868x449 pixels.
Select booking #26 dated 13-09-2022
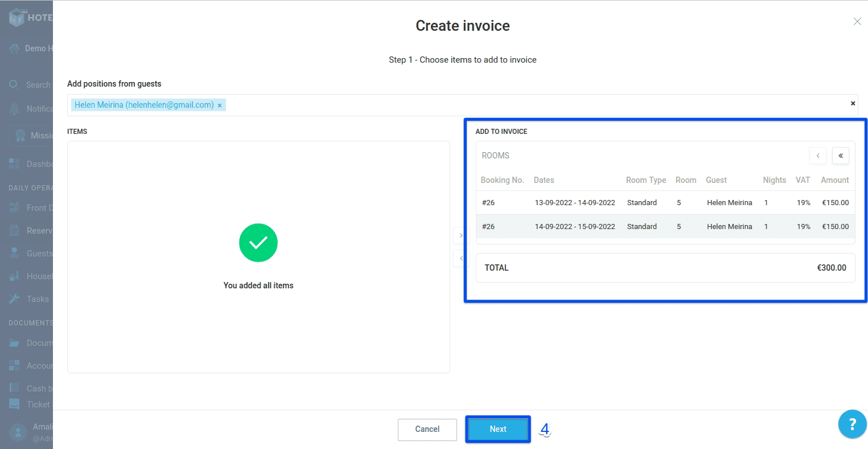[x=574, y=202]
